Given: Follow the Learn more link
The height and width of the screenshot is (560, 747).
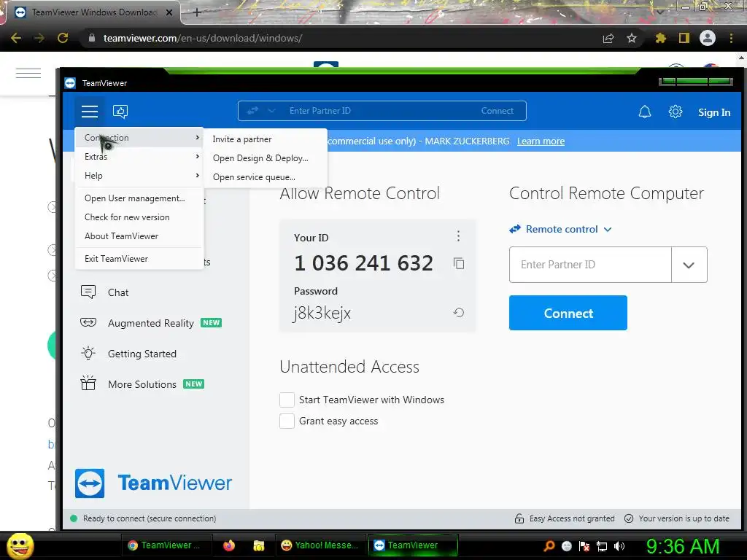Looking at the screenshot, I should pyautogui.click(x=541, y=141).
